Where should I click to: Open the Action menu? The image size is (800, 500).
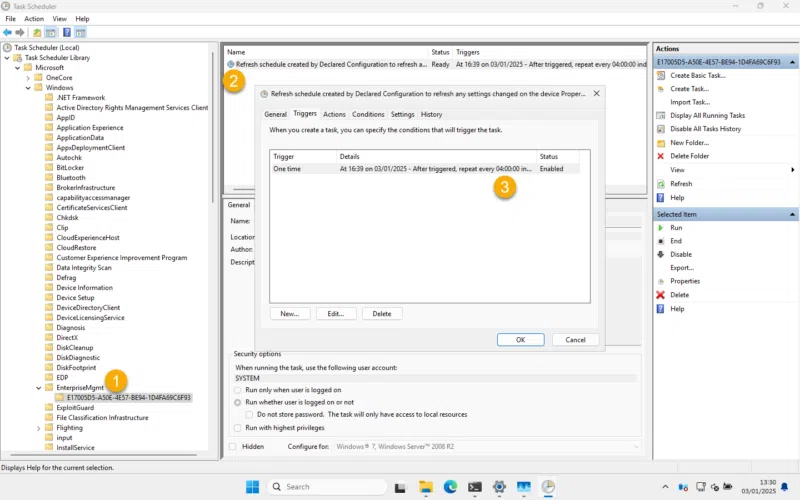point(34,18)
